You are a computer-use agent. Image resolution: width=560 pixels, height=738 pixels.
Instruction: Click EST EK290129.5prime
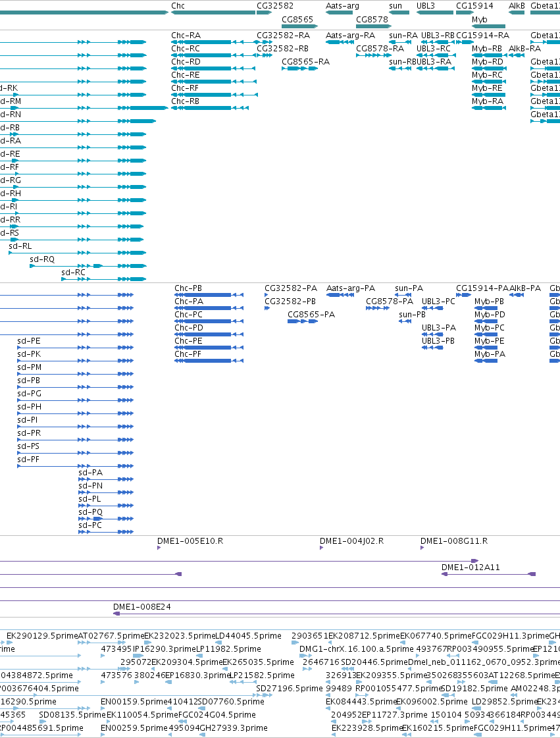coord(10,643)
